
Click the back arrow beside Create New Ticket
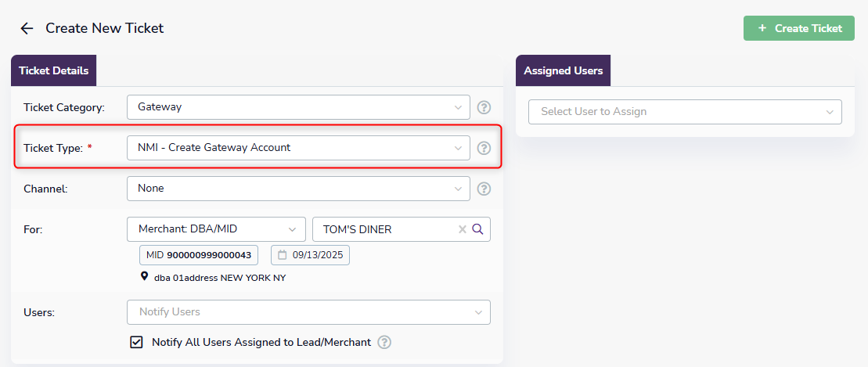(x=27, y=28)
